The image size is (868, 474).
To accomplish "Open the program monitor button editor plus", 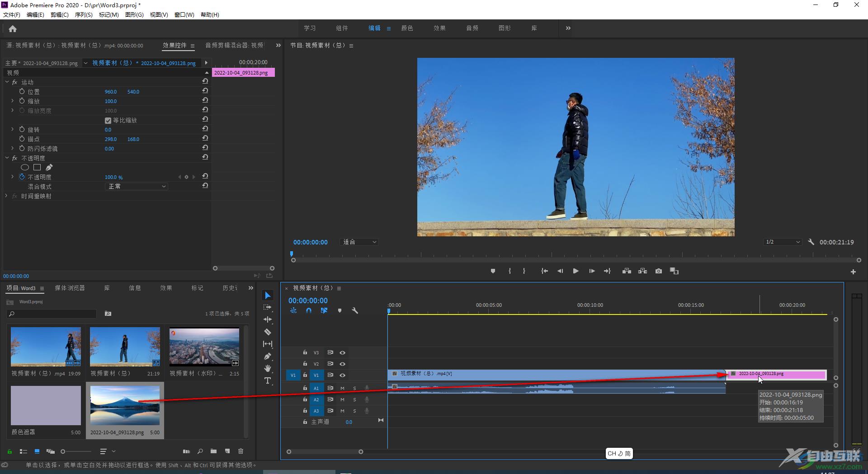I will coord(853,272).
